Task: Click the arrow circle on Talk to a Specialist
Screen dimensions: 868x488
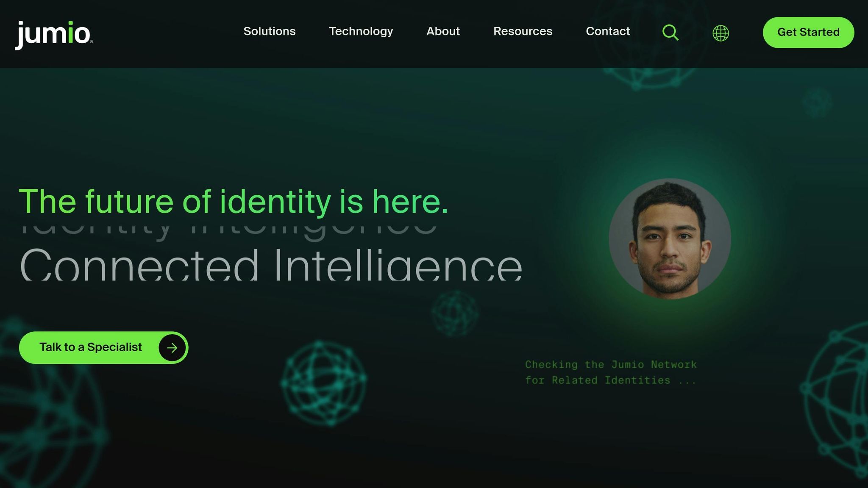Action: tap(172, 348)
